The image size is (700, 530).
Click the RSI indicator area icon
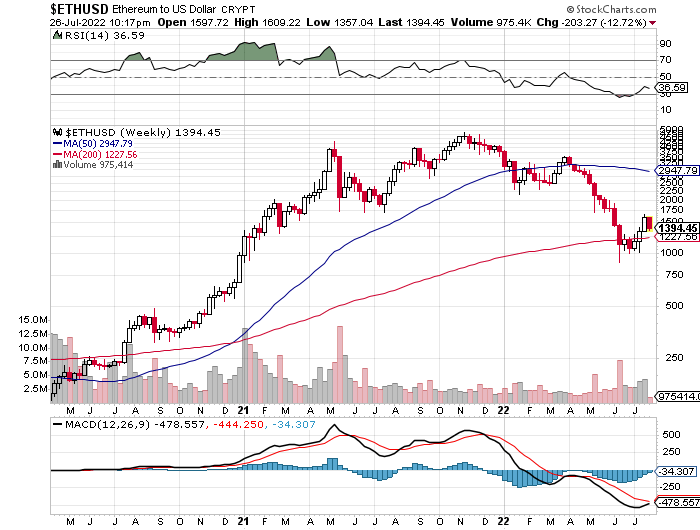tap(57, 35)
